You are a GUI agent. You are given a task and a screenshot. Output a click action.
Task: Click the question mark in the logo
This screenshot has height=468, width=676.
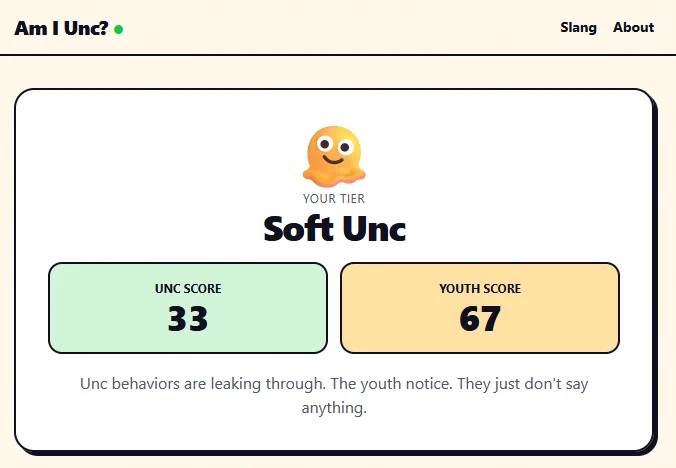click(103, 28)
